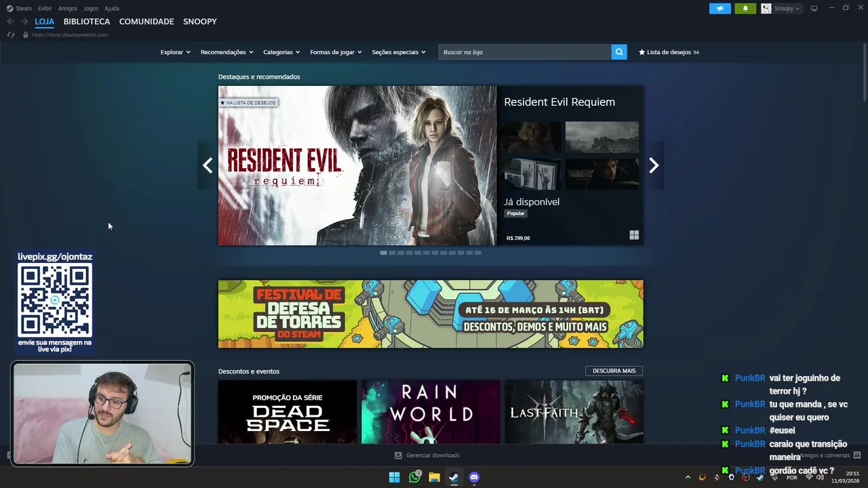Open The Last Faith event card
Viewport: 868px width, 488px height.
pos(574,412)
